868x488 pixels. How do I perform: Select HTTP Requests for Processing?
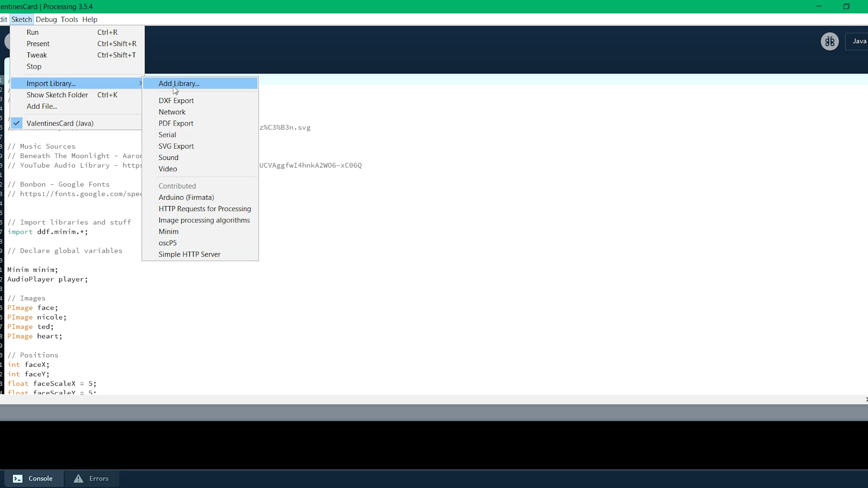[x=205, y=209]
